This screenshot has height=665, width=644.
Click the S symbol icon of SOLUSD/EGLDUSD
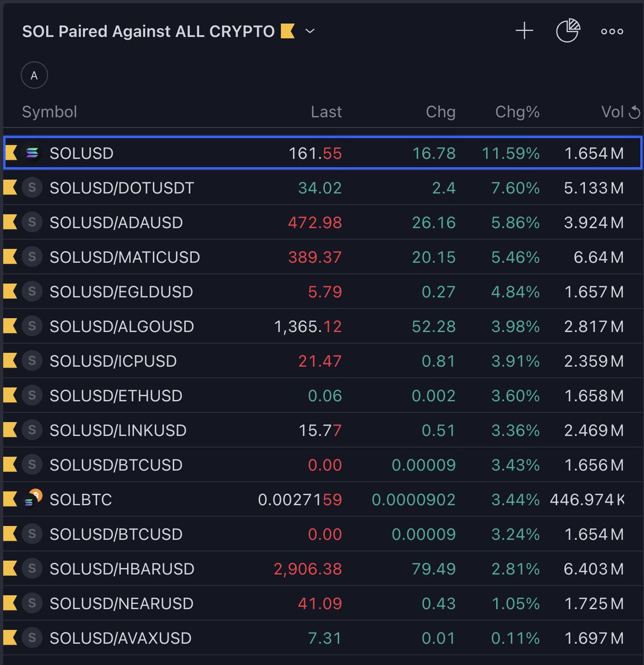point(32,291)
